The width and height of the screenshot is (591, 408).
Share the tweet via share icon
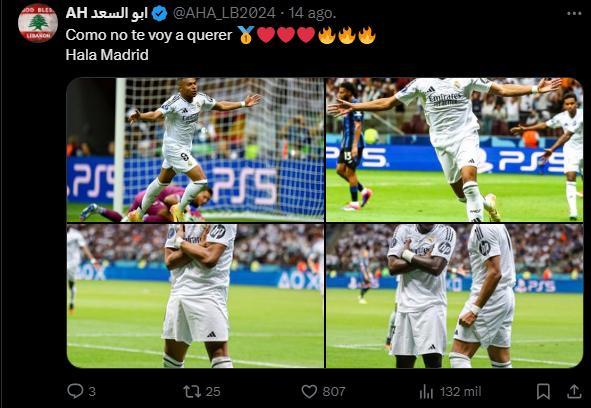(x=574, y=391)
